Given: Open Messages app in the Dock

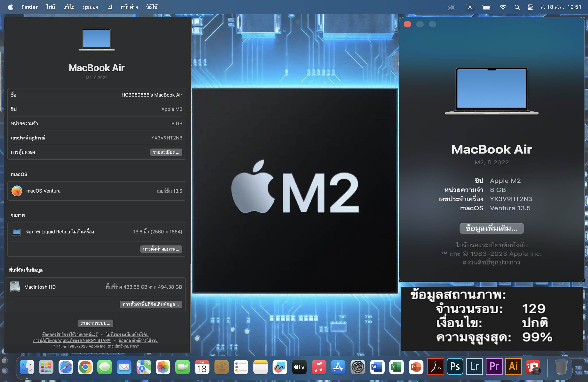Looking at the screenshot, I should point(105,367).
